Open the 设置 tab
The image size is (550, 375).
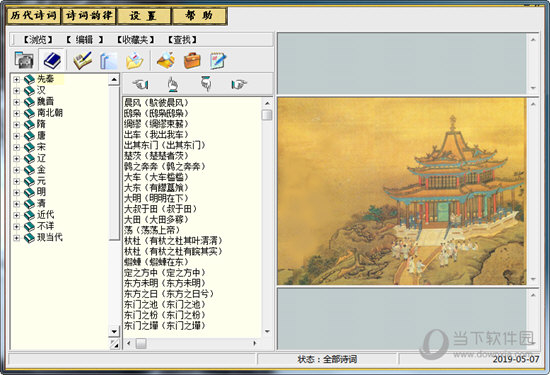(x=144, y=16)
